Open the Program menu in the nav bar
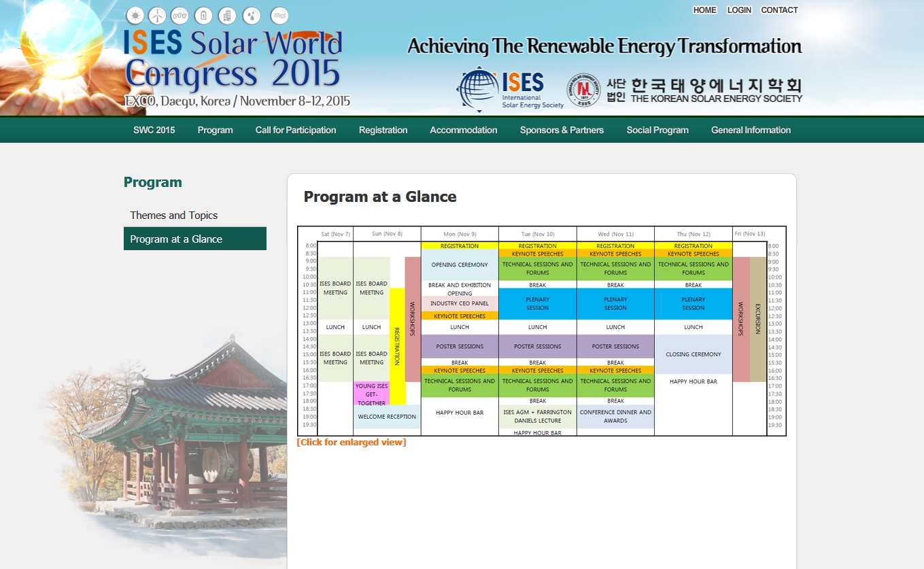Image resolution: width=924 pixels, height=569 pixels. pos(216,130)
